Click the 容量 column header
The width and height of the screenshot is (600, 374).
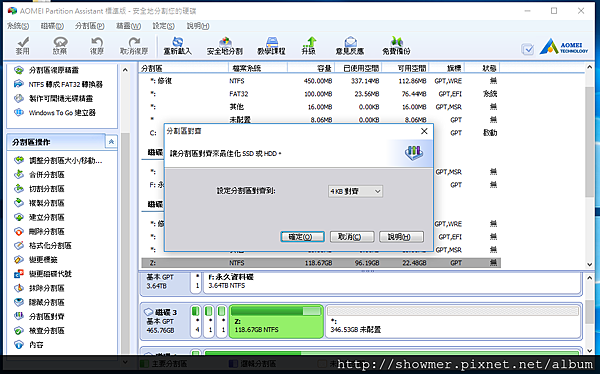click(x=311, y=68)
